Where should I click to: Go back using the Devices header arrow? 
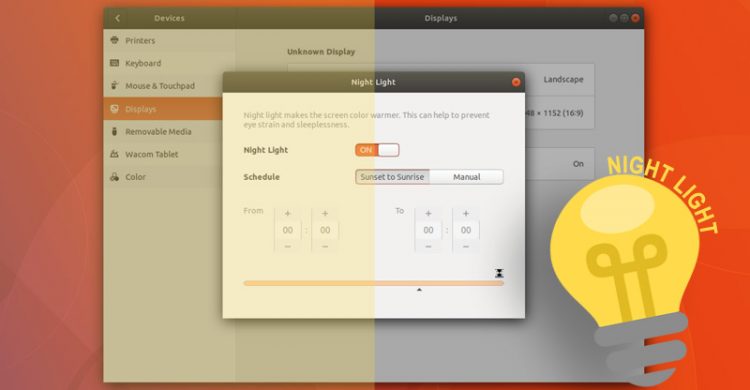(x=118, y=18)
